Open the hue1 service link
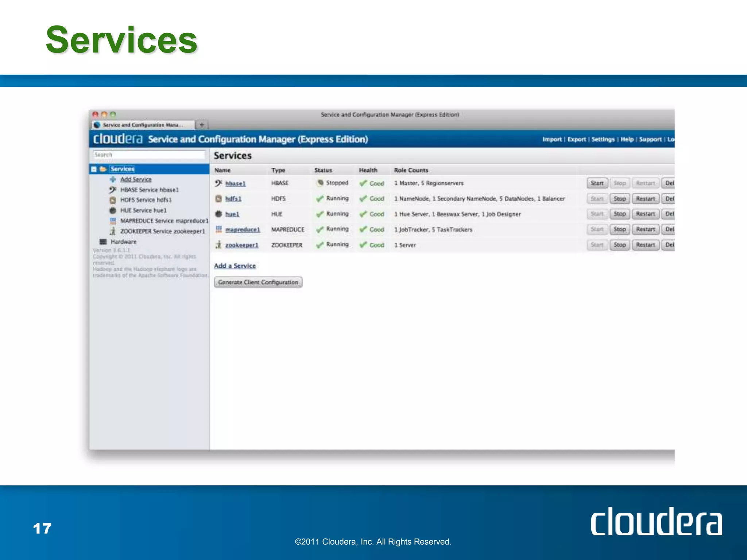This screenshot has height=560, width=747. (x=232, y=214)
